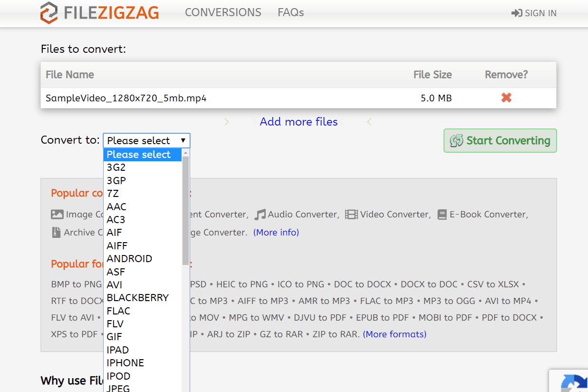This screenshot has width=588, height=392.
Task: Select 3G2 format in list
Action: (143, 167)
